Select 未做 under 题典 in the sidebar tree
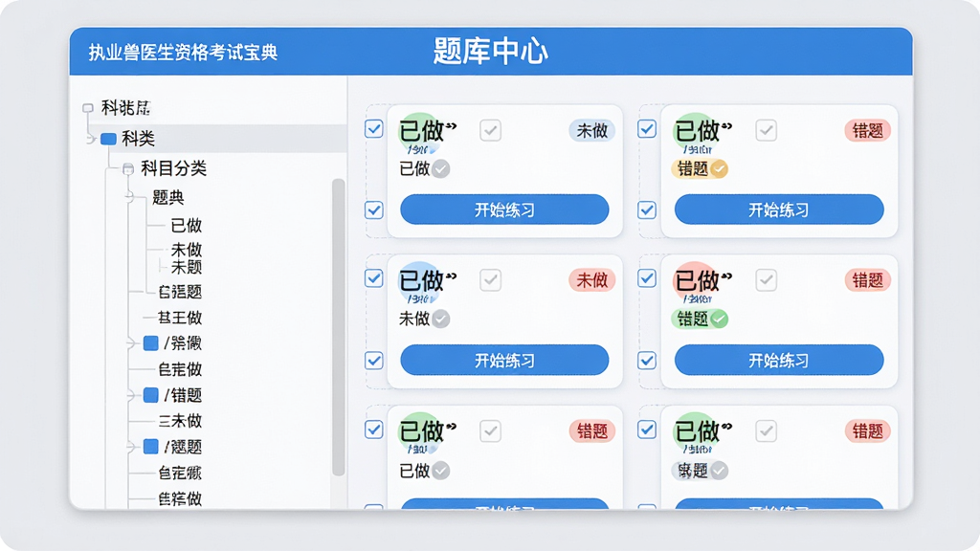Image resolution: width=980 pixels, height=551 pixels. click(x=187, y=250)
